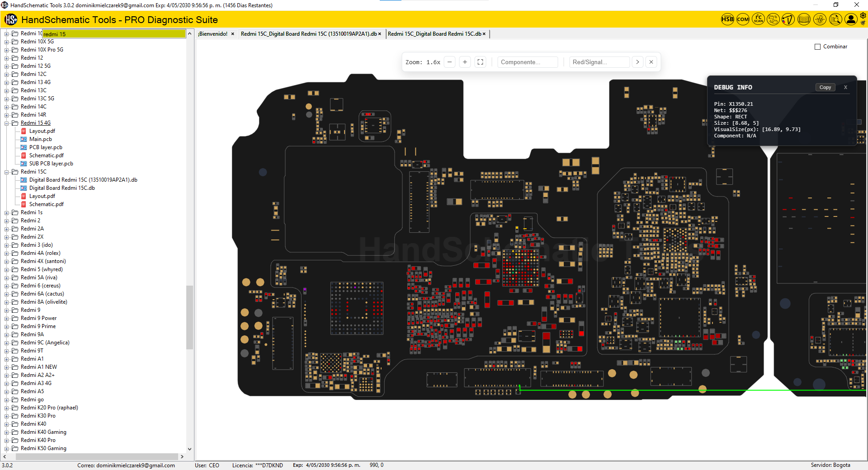Image resolution: width=868 pixels, height=470 pixels.
Task: Open Main.pcb file
Action: coord(41,139)
